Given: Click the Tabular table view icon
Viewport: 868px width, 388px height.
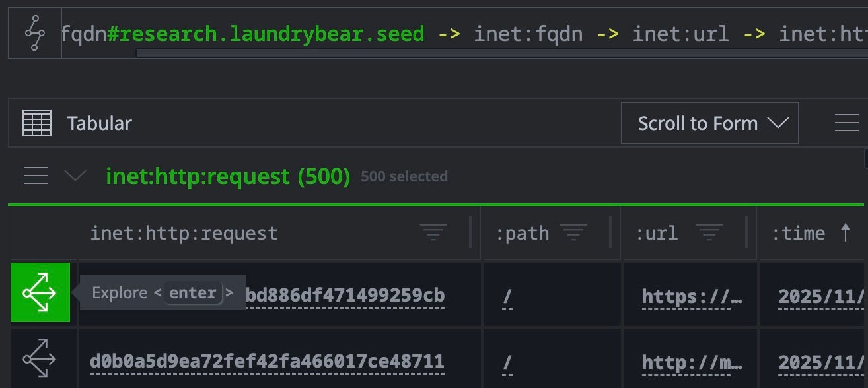Looking at the screenshot, I should (37, 123).
